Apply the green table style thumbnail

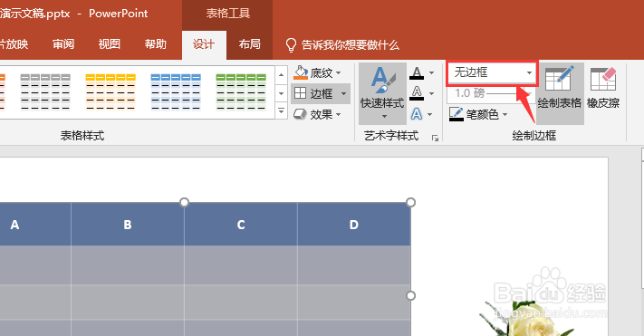coord(241,92)
